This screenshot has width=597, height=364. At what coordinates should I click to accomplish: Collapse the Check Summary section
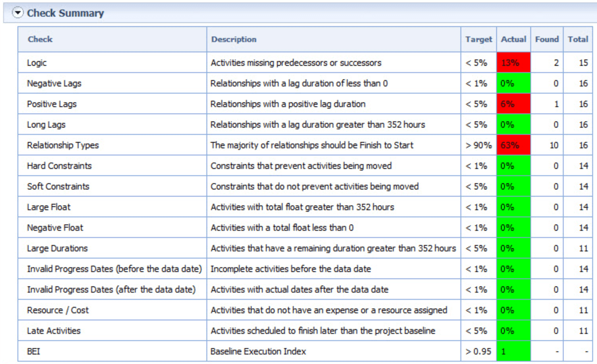(17, 13)
